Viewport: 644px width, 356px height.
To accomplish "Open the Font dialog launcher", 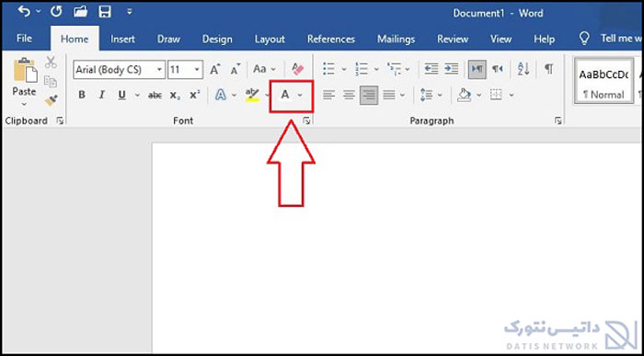I will [306, 121].
